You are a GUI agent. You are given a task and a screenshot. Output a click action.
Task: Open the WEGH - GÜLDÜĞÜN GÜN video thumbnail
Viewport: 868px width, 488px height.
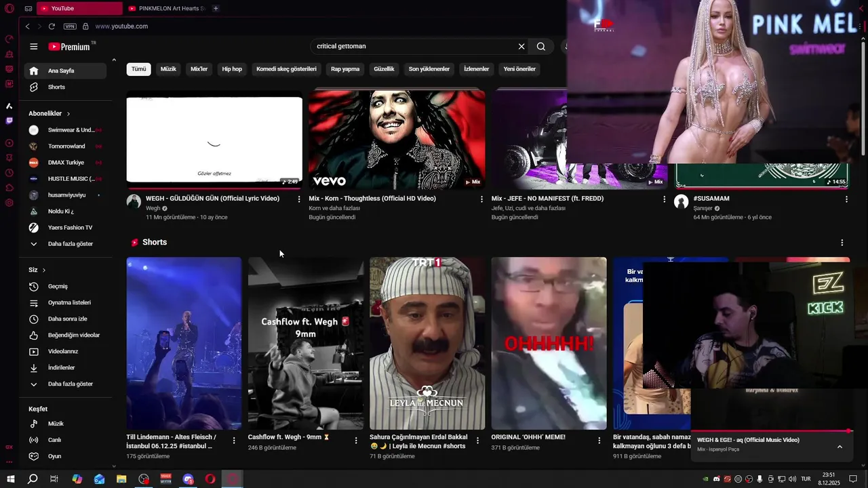[x=214, y=139]
